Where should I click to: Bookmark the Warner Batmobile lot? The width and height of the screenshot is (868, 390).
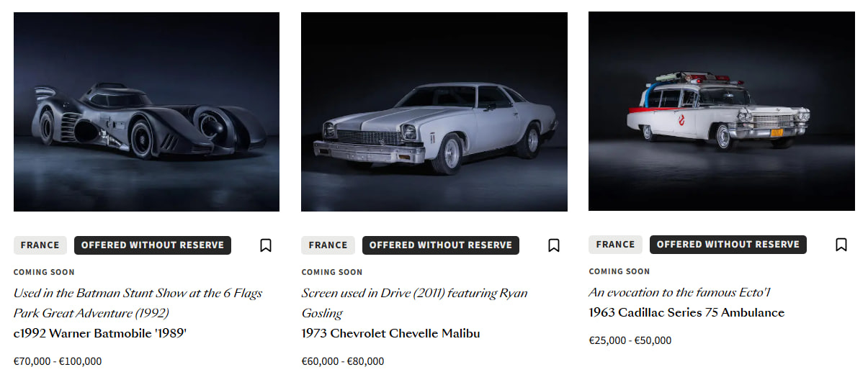point(266,245)
